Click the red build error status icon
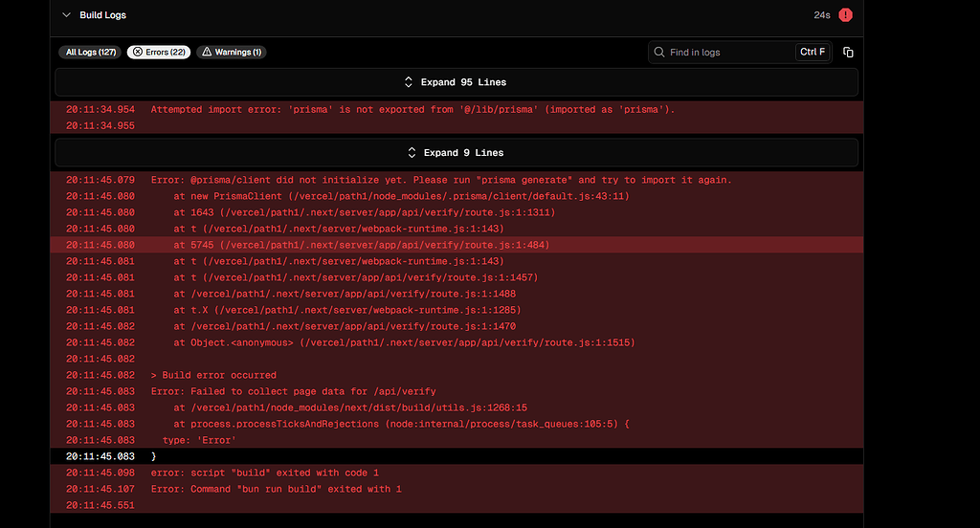The height and width of the screenshot is (528, 980). click(846, 15)
